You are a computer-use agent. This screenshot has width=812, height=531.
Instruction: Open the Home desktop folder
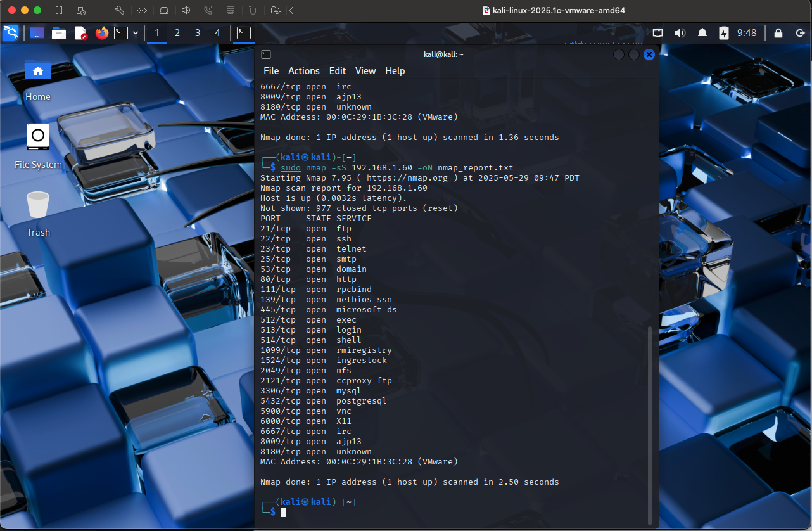38,70
